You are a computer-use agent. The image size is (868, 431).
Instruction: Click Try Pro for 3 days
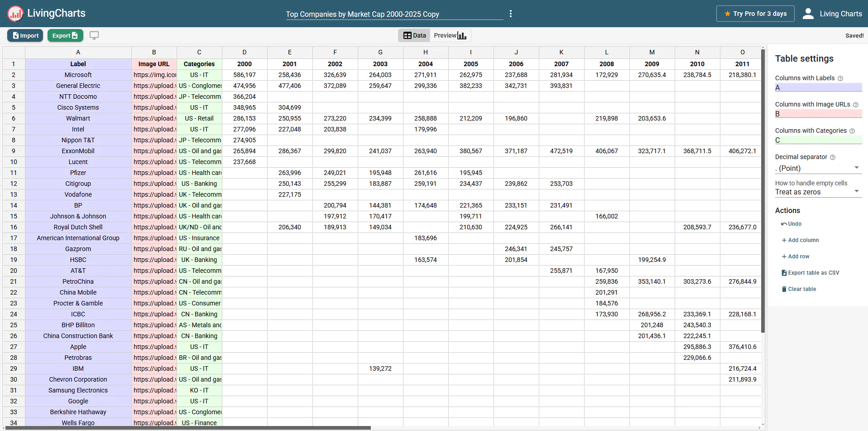(x=755, y=14)
